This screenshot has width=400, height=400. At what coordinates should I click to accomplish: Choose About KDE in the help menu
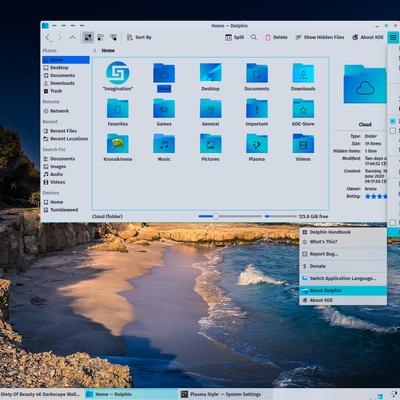343,300
